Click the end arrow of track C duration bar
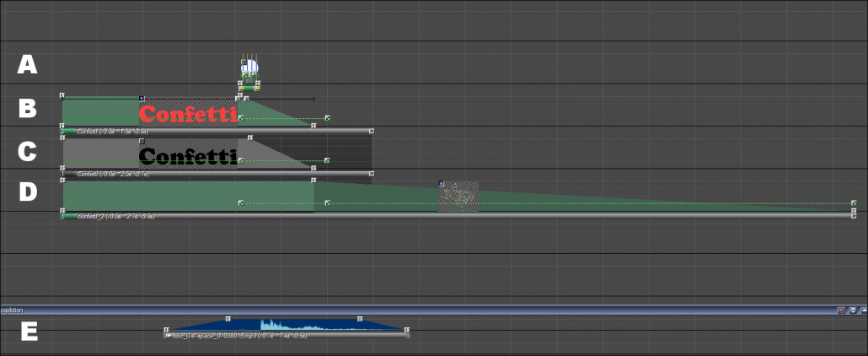Image resolution: width=868 pixels, height=356 pixels. (371, 174)
